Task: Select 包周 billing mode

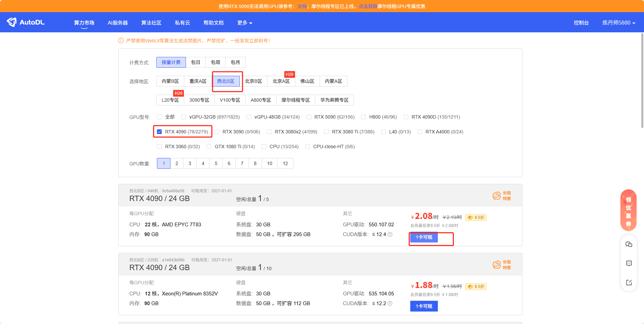Action: pyautogui.click(x=216, y=62)
